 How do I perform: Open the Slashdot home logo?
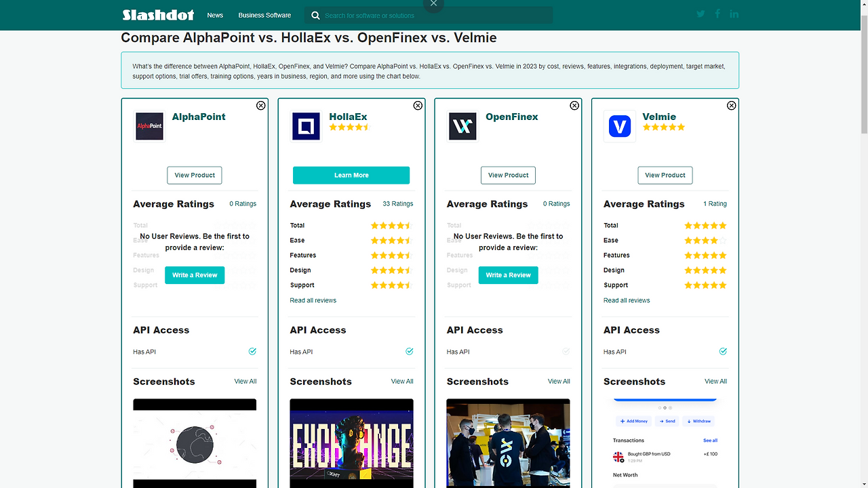click(x=158, y=15)
